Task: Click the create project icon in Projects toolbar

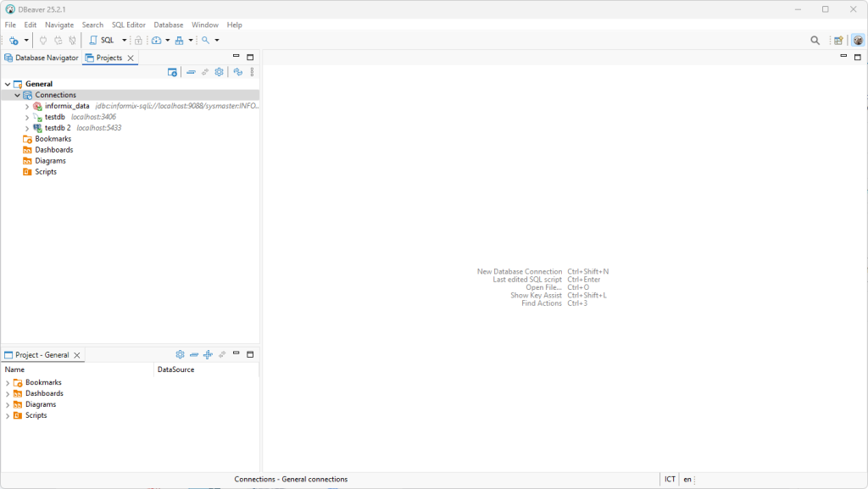Action: pyautogui.click(x=172, y=72)
